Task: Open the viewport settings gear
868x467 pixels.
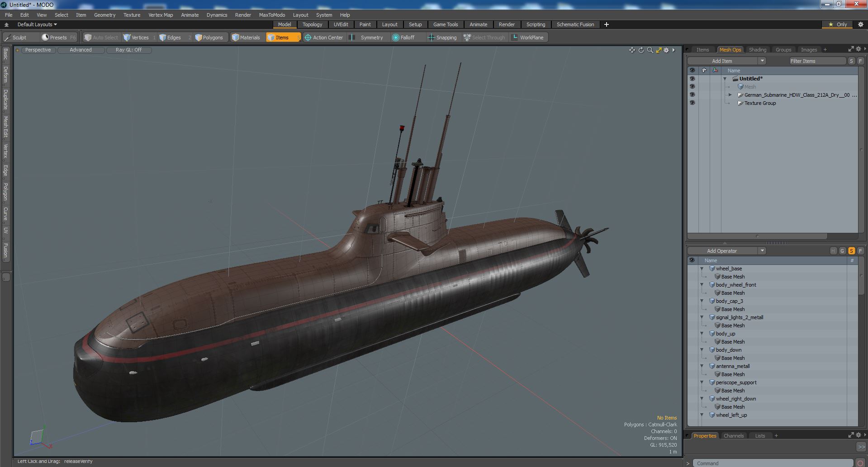Action: pyautogui.click(x=666, y=50)
